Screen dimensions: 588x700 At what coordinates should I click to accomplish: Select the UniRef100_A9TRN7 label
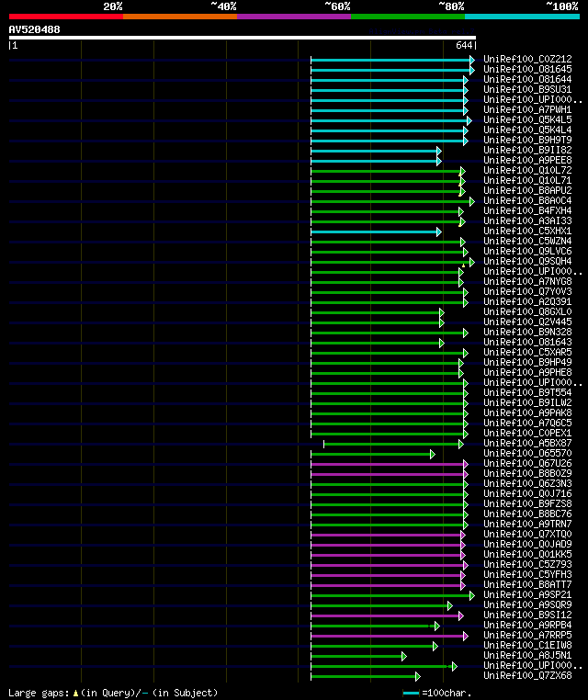[x=527, y=524]
